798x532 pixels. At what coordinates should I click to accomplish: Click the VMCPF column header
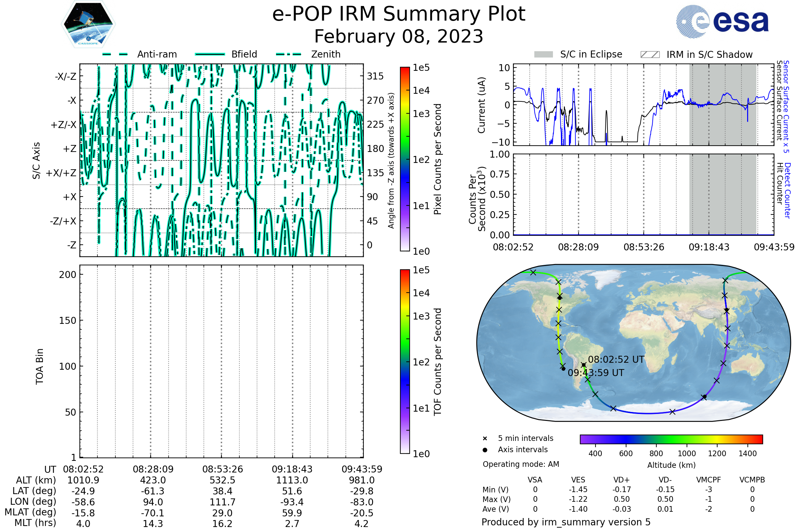coord(709,480)
